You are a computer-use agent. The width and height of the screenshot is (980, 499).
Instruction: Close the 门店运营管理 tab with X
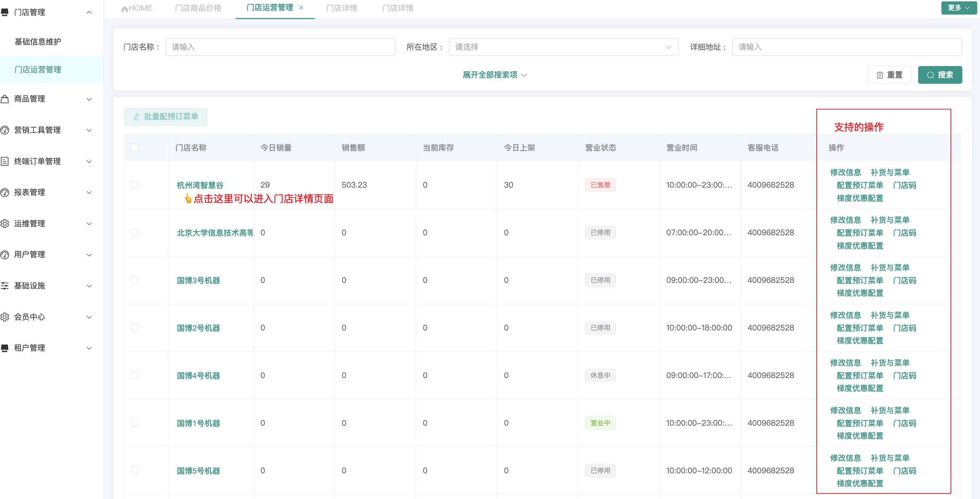[x=301, y=8]
